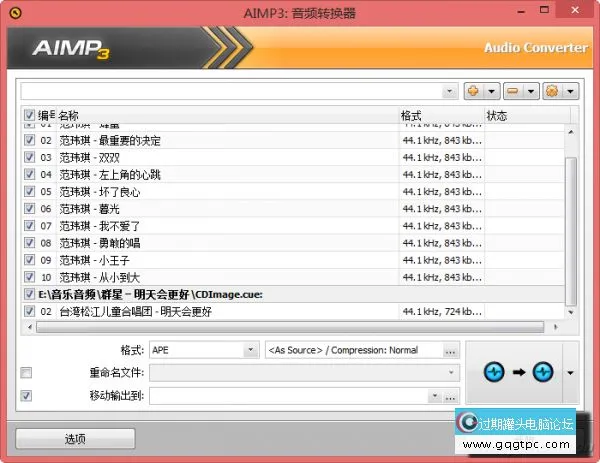Select row 台湾松江儿童合唱团 - 明天会更好
Screen dimensions: 600x463
click(293, 311)
